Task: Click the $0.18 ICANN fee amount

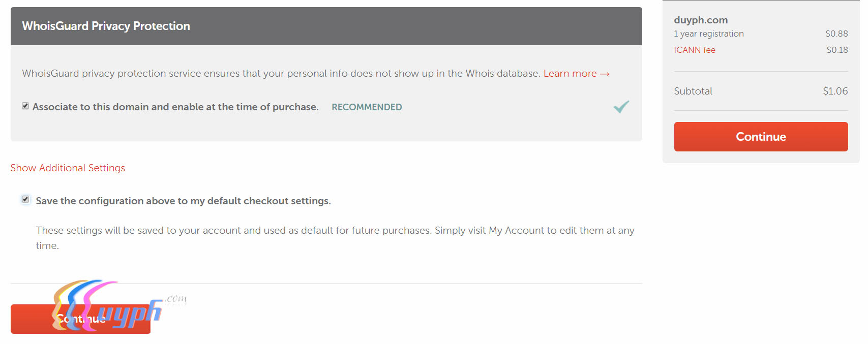Action: click(x=837, y=50)
